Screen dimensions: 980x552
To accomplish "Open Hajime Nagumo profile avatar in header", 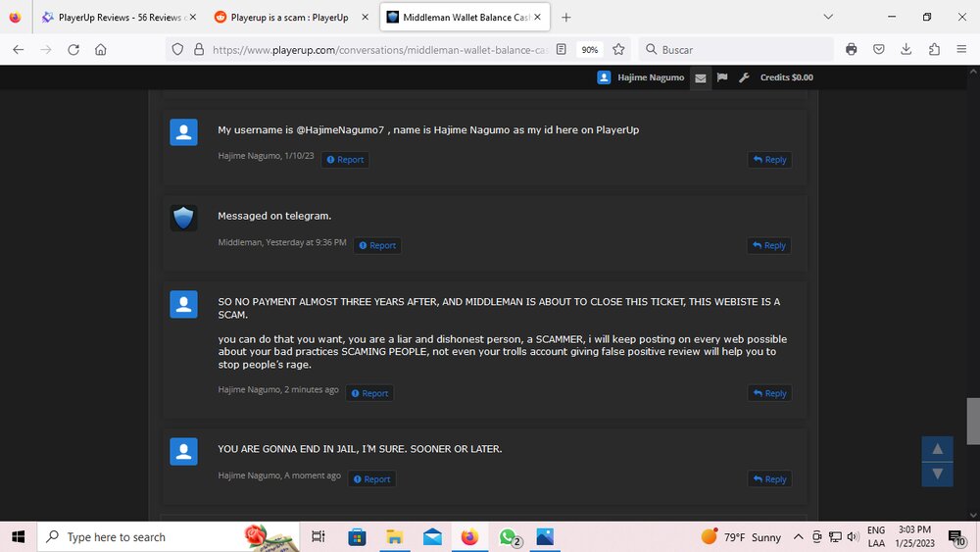I will pyautogui.click(x=604, y=77).
